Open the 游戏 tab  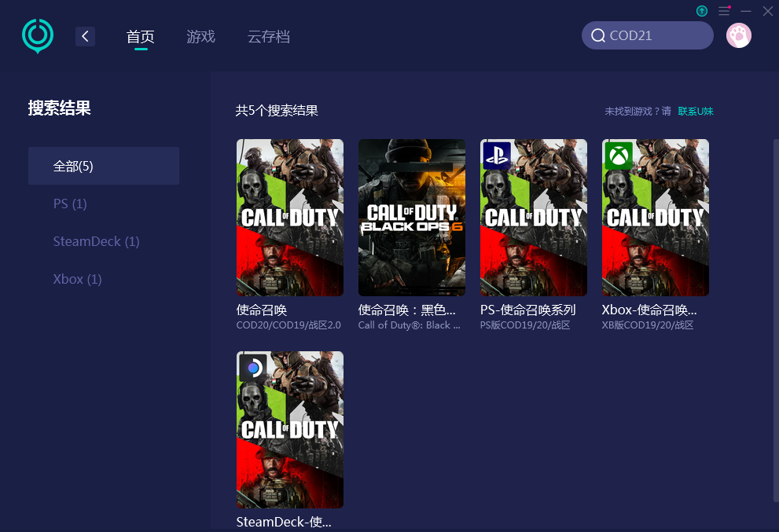tap(200, 37)
